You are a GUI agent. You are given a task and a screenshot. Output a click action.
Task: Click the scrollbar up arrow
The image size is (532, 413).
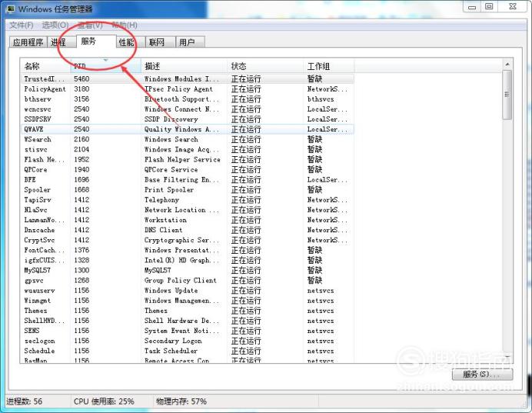pos(507,64)
